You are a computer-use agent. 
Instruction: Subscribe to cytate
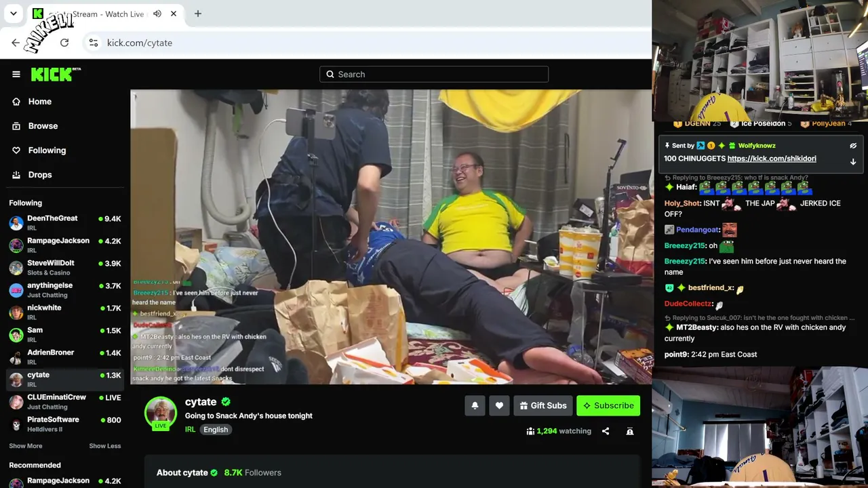608,405
